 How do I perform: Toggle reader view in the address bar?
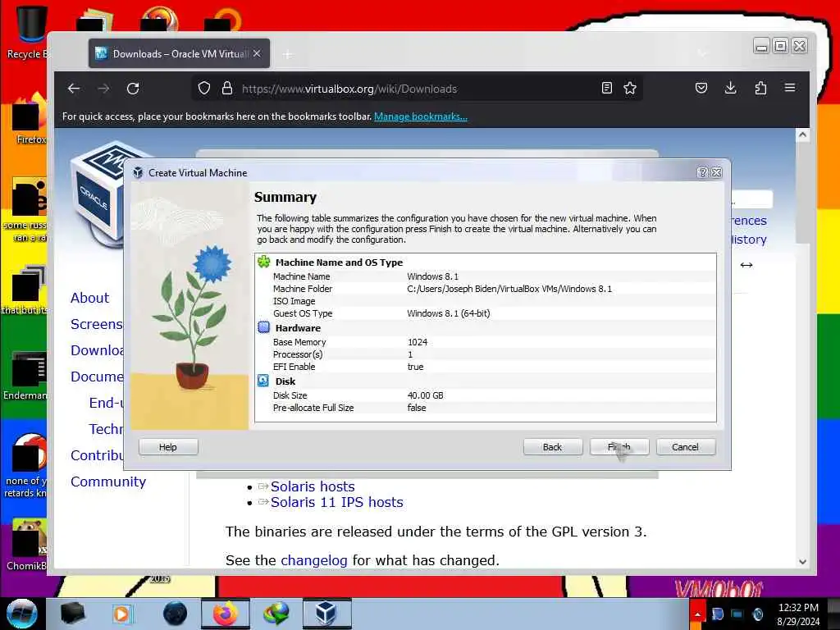click(606, 88)
